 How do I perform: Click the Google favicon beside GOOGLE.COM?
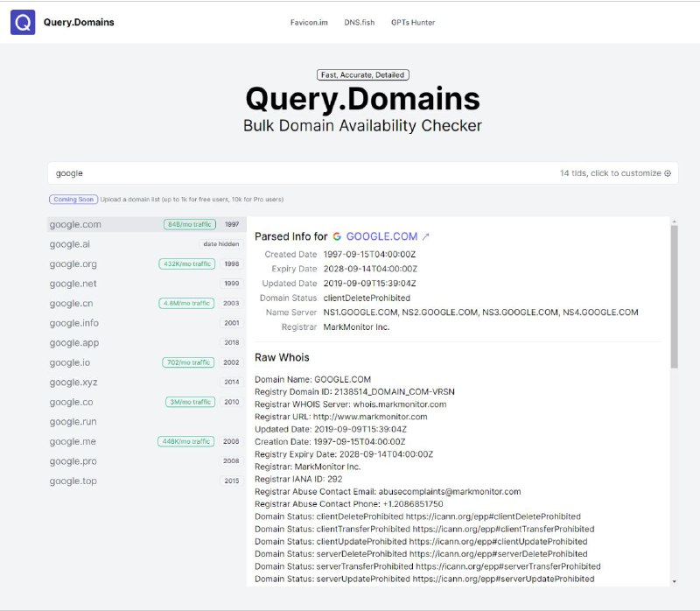coord(337,236)
